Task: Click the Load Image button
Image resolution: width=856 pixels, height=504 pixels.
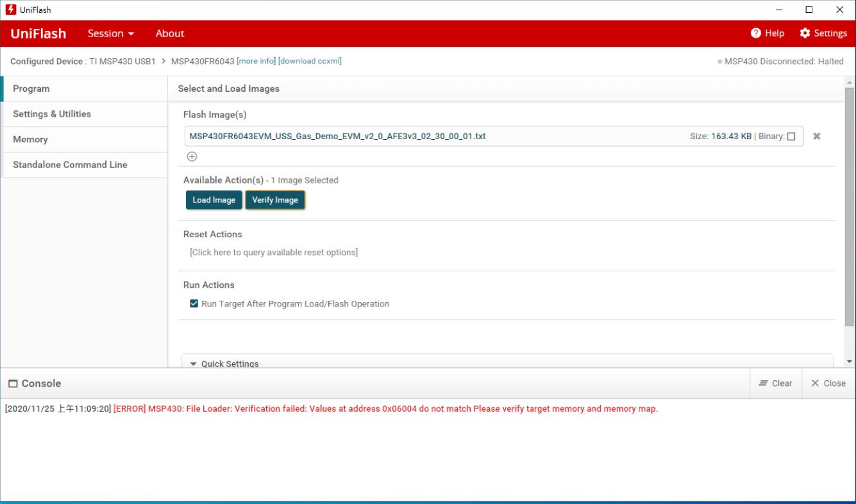Action: [x=214, y=200]
